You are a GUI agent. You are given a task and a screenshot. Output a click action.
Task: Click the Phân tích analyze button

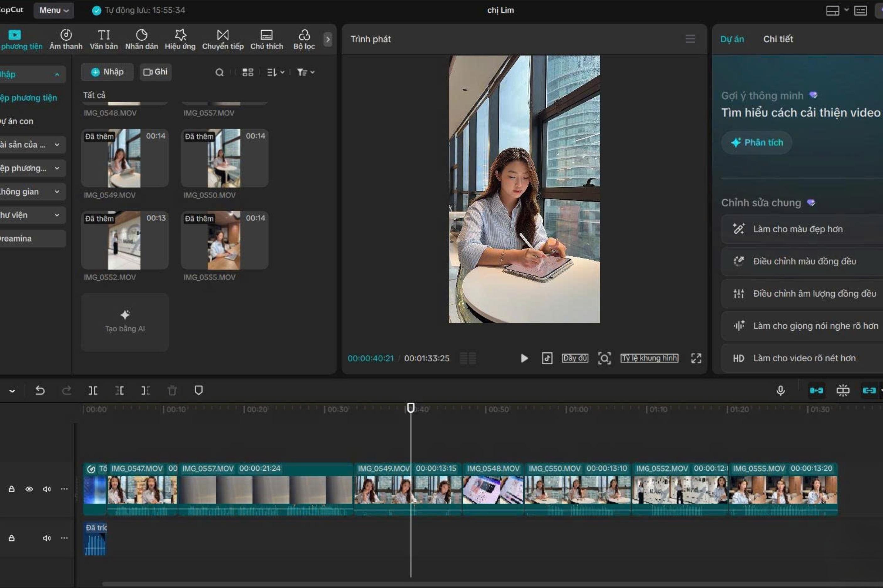click(x=756, y=142)
